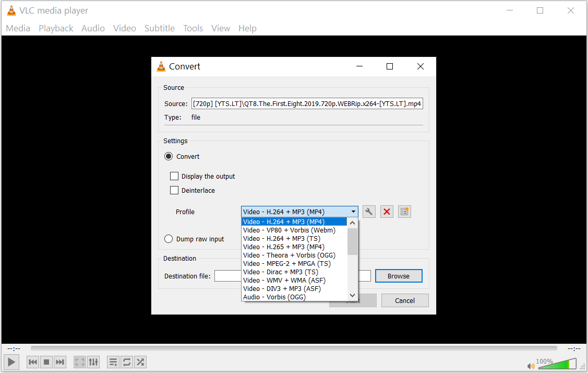Adjust the volume slider at 100%
588x373 pixels.
click(557, 364)
